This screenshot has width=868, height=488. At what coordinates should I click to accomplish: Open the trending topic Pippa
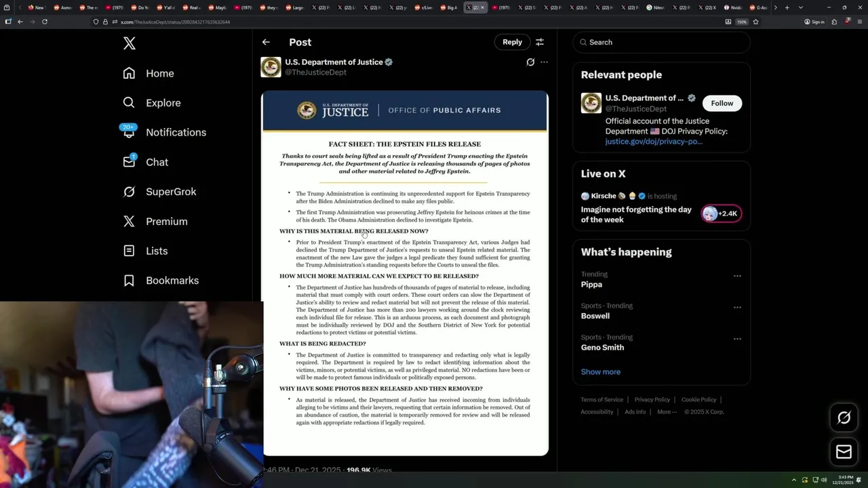[x=591, y=285]
